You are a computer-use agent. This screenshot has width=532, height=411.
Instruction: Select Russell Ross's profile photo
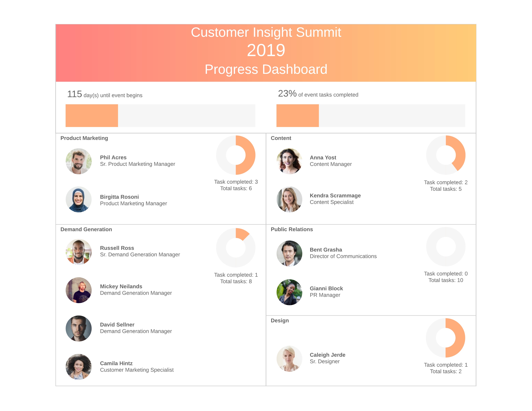tap(79, 252)
